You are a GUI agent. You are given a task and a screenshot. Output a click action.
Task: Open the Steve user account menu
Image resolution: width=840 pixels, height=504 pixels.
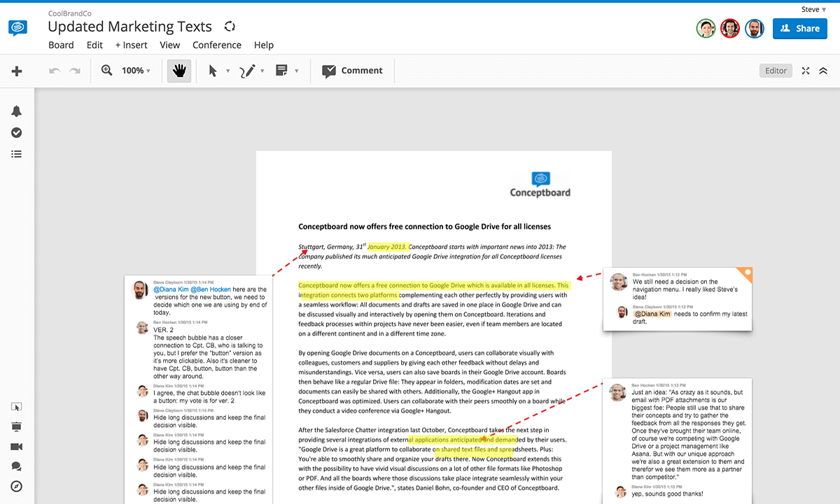click(813, 10)
